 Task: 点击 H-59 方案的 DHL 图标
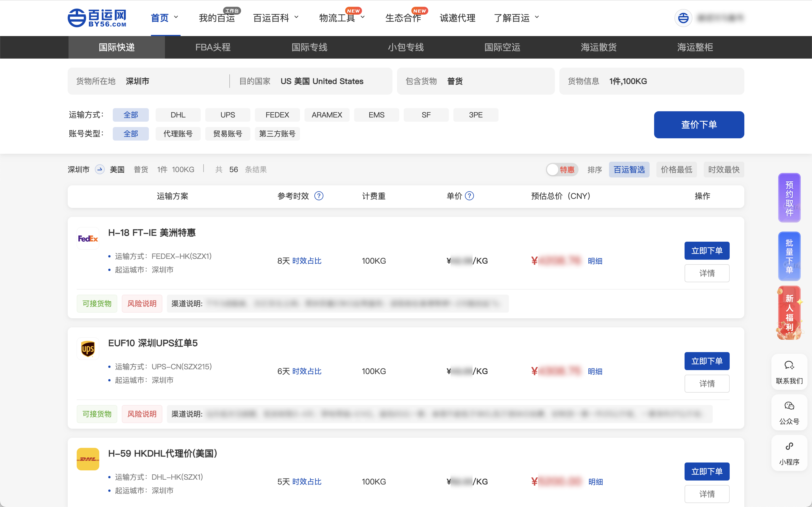click(x=88, y=459)
